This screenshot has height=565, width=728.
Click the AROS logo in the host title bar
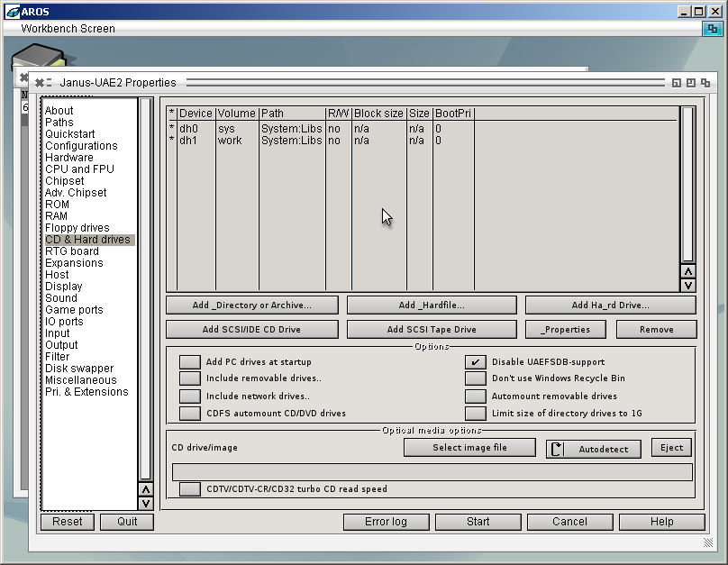pos(13,12)
